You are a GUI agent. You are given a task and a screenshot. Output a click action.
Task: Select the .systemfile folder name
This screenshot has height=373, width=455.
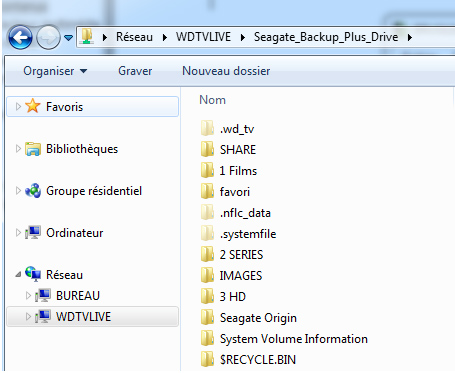coord(248,234)
